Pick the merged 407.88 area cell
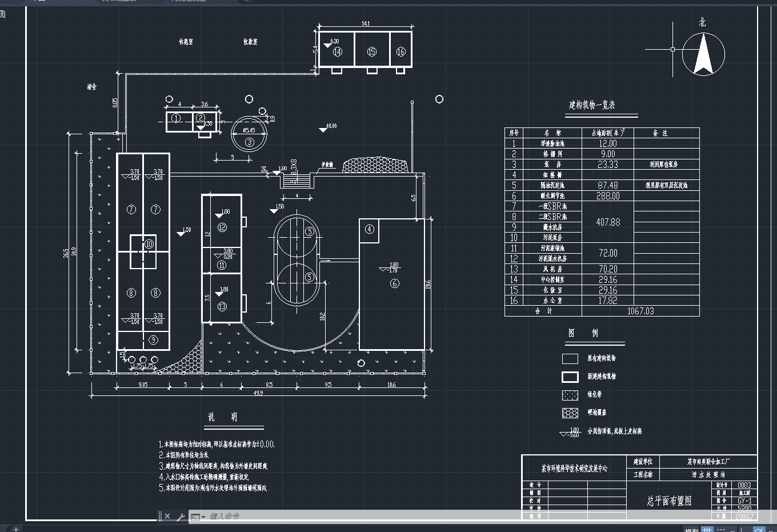The height and width of the screenshot is (532, 777). 608,222
